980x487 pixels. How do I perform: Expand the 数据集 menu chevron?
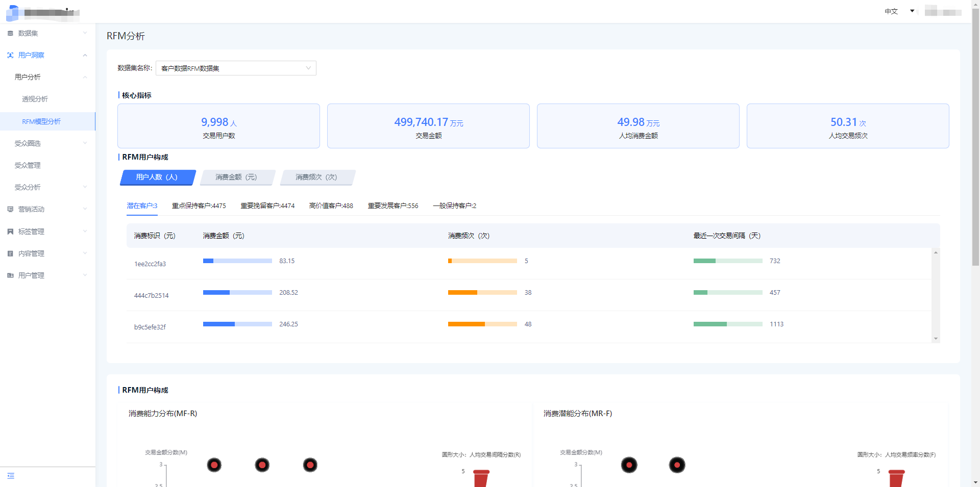click(85, 33)
